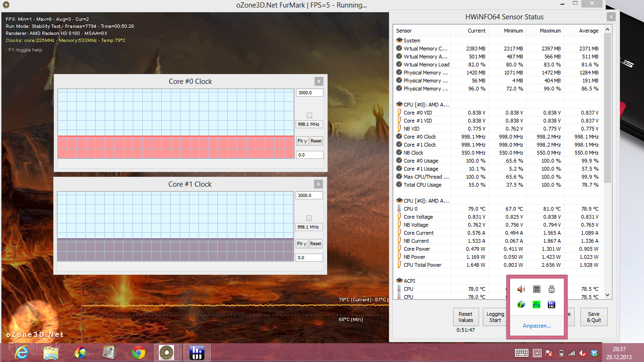
Task: Click the USB safely remove icon in popup
Action: (552, 289)
